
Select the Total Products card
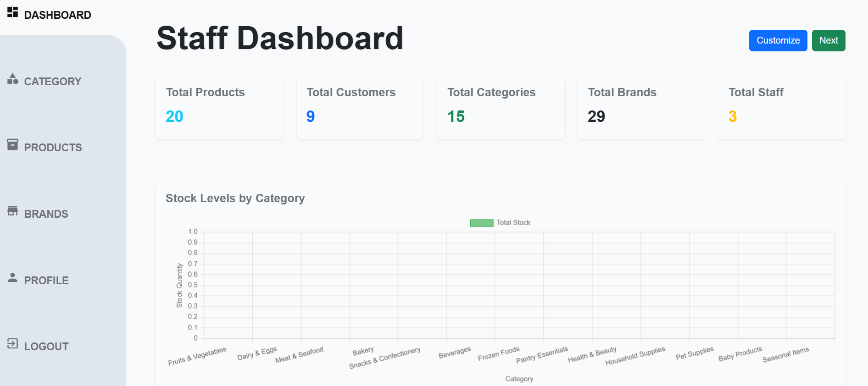click(219, 107)
